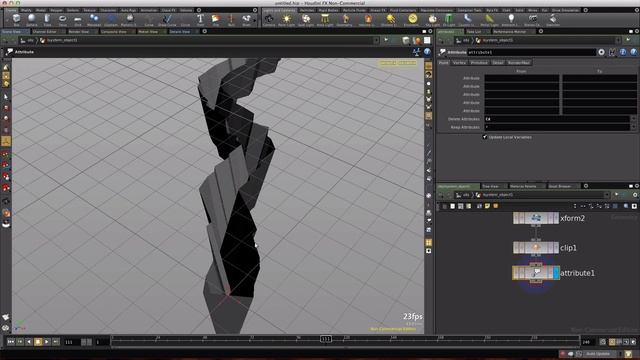Click node name field attribute1
This screenshot has width=640, height=360.
tap(531, 52)
